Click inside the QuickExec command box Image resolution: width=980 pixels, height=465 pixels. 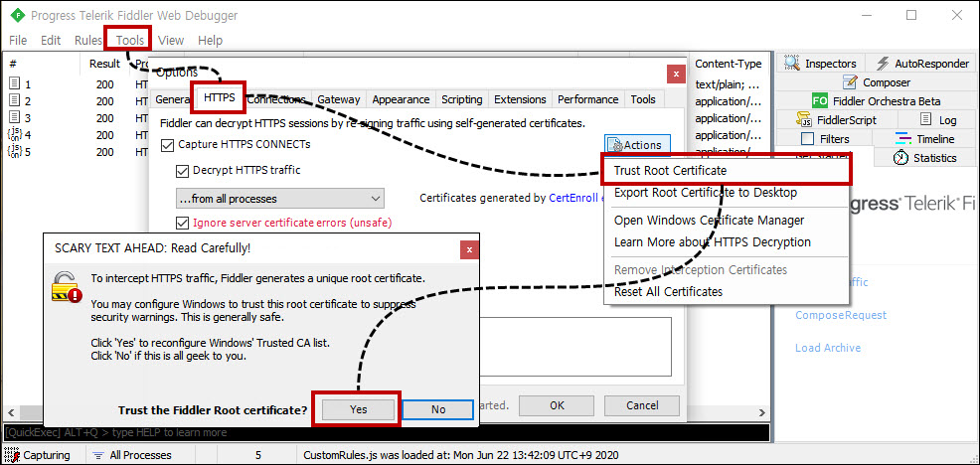click(387, 432)
